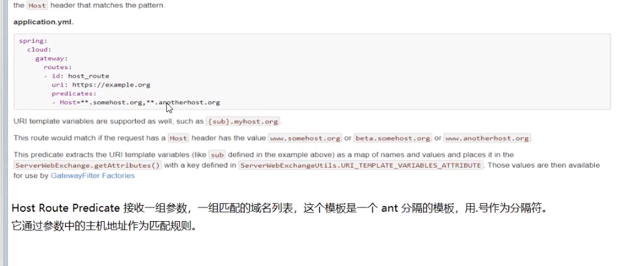Click URI_TEMPLATE_VARIABLES_ATTRIBUTE inline code
This screenshot has height=266, width=644.
click(361, 165)
